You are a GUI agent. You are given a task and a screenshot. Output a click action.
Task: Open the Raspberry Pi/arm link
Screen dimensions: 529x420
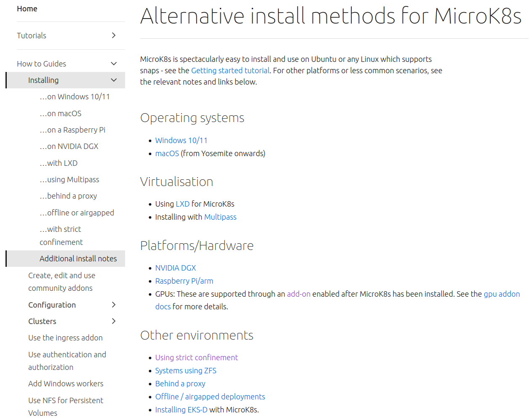pyautogui.click(x=184, y=281)
